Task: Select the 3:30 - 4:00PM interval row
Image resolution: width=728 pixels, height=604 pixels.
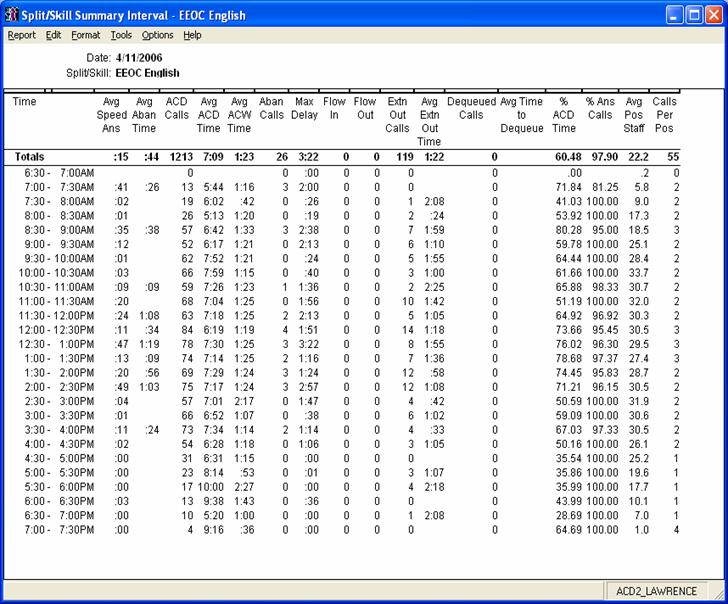Action: (x=341, y=430)
